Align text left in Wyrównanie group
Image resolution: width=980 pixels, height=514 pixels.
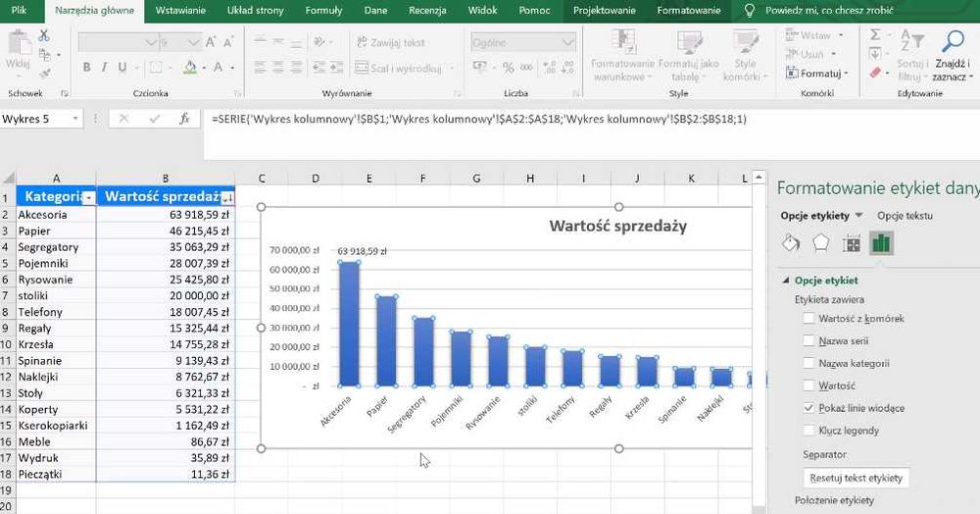pyautogui.click(x=260, y=68)
